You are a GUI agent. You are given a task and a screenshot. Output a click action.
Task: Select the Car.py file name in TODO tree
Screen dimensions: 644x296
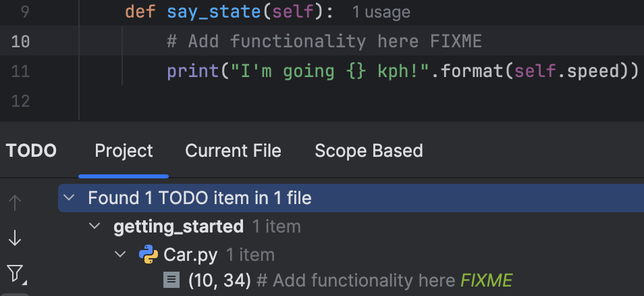(191, 254)
